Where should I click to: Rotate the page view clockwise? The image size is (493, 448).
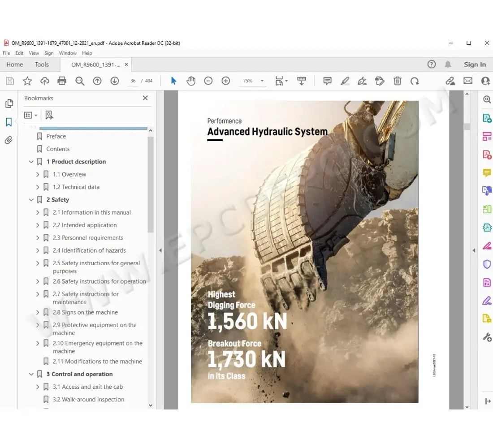pos(415,81)
